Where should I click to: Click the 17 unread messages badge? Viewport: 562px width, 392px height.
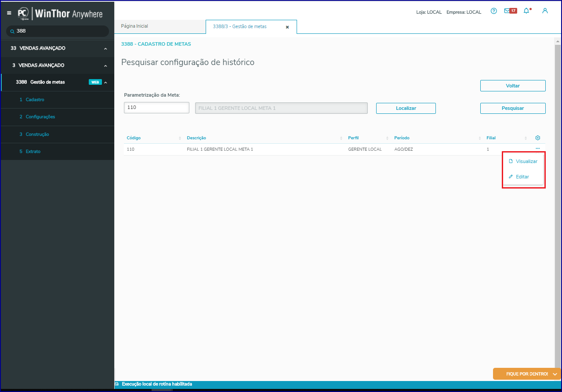(x=513, y=11)
